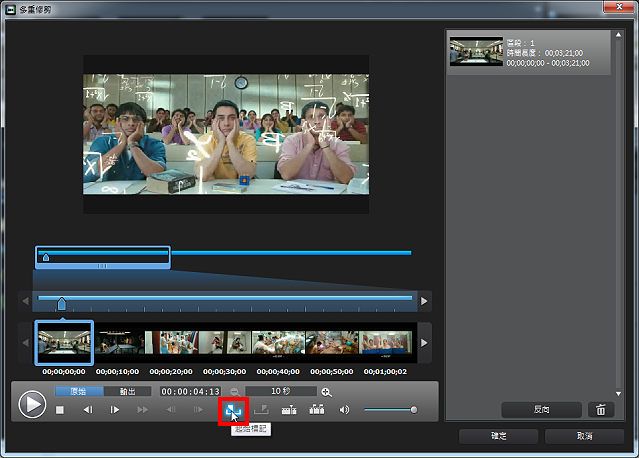Click the playhead marker on zoomed timeline
Viewport: 639px width, 458px height.
point(62,304)
